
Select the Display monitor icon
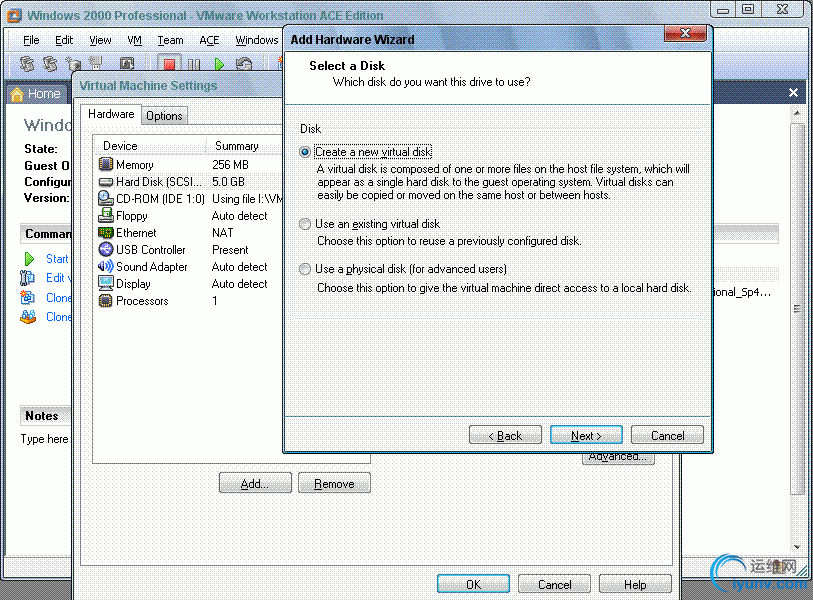(105, 283)
